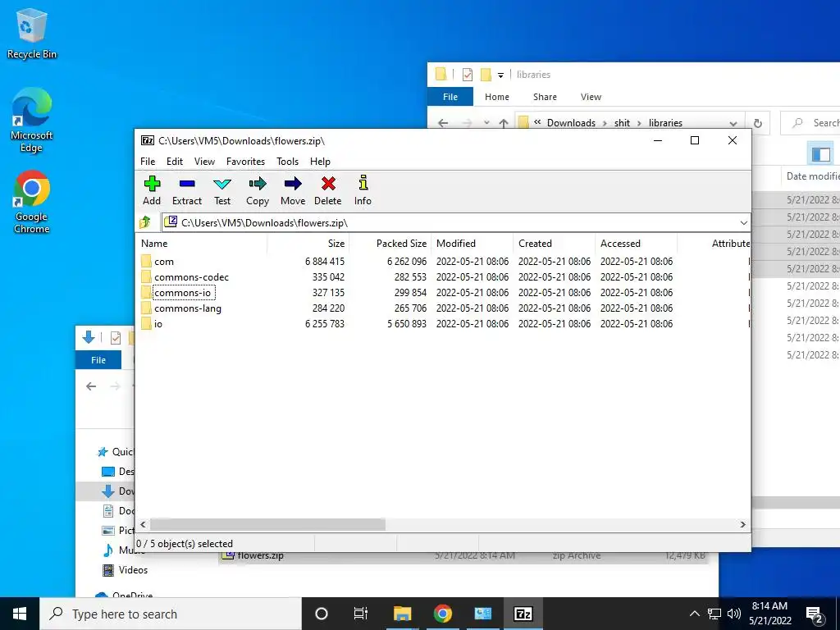Click the taskbar search box
This screenshot has height=630, width=840.
tap(171, 614)
